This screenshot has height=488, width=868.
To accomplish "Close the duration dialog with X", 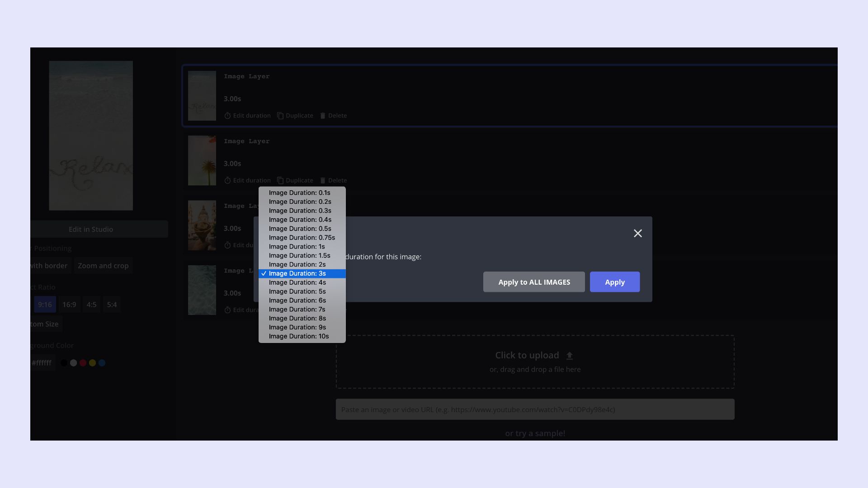I will 637,233.
